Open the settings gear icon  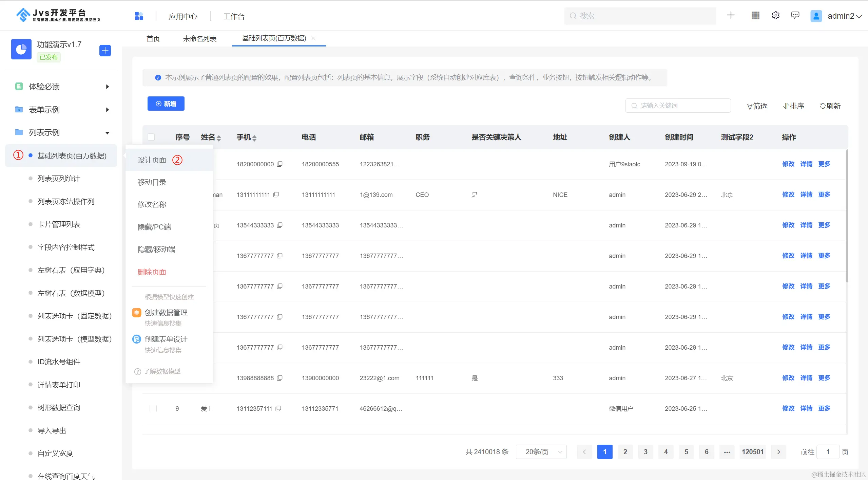click(x=775, y=16)
